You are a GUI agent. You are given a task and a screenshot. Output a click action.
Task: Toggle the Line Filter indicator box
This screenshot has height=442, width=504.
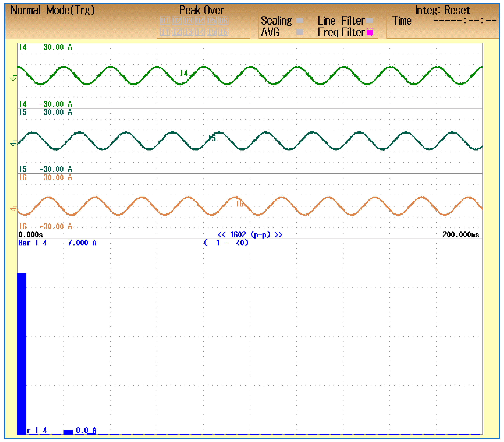point(369,20)
